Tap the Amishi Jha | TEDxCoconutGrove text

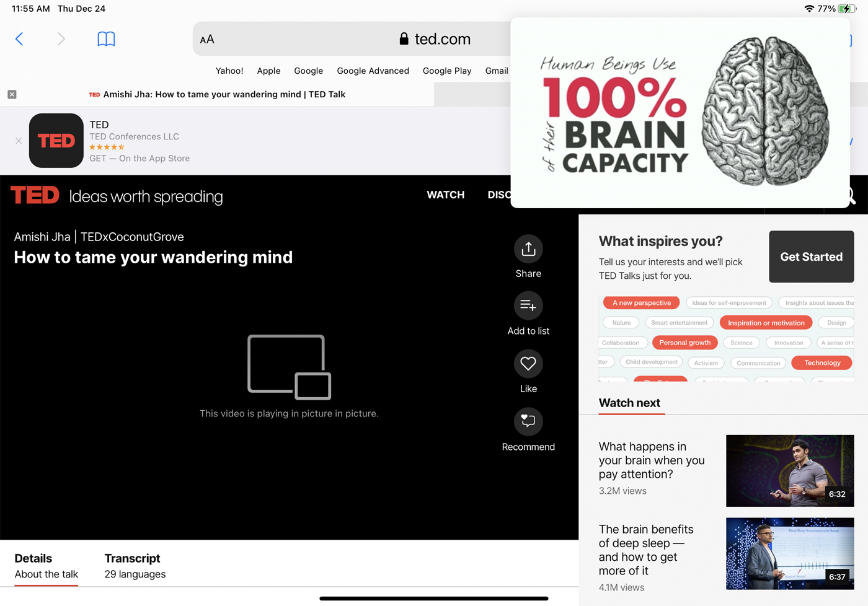[99, 237]
